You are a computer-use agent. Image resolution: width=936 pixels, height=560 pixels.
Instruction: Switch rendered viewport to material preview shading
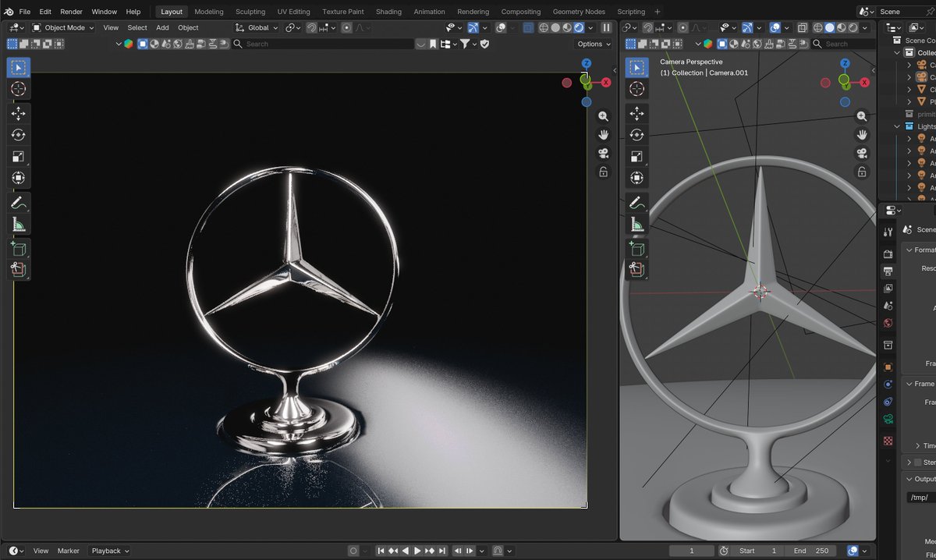pyautogui.click(x=567, y=27)
